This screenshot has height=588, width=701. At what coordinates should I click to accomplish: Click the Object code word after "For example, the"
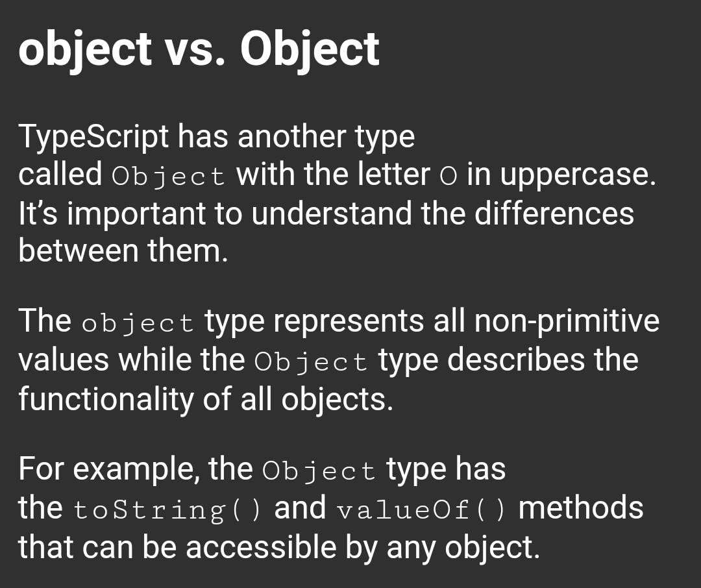[319, 471]
